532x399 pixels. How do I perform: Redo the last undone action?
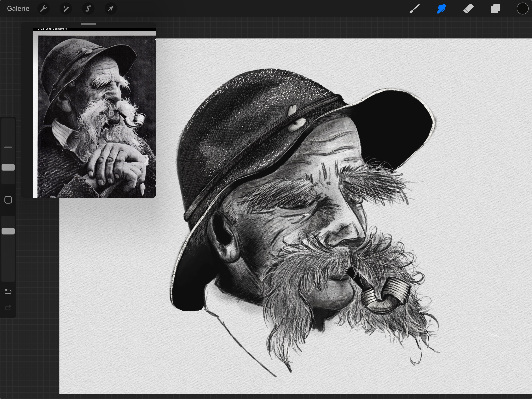coord(8,308)
